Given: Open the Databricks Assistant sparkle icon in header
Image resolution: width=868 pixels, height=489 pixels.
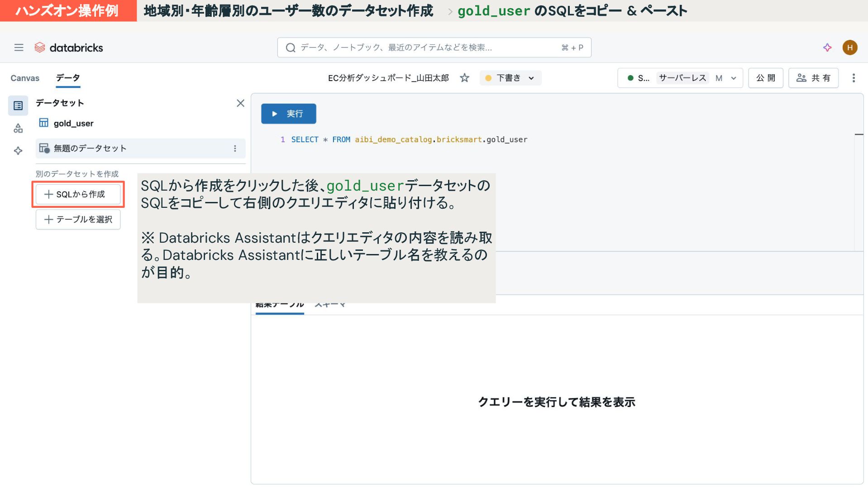Looking at the screenshot, I should (x=827, y=48).
